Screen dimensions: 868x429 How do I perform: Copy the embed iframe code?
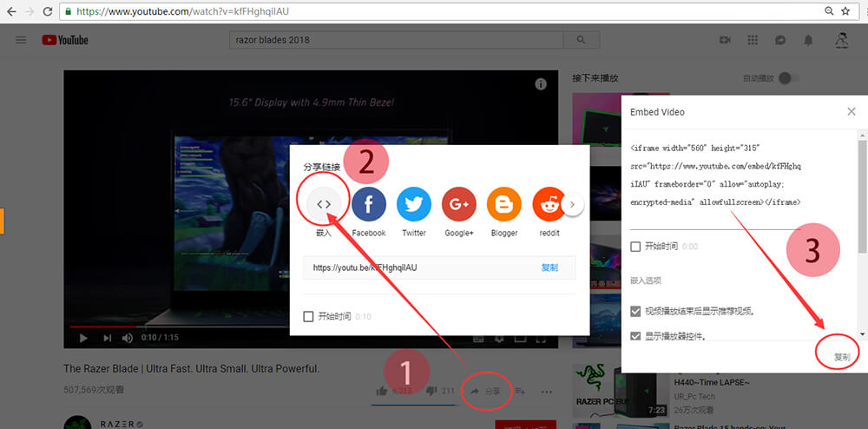pos(842,357)
